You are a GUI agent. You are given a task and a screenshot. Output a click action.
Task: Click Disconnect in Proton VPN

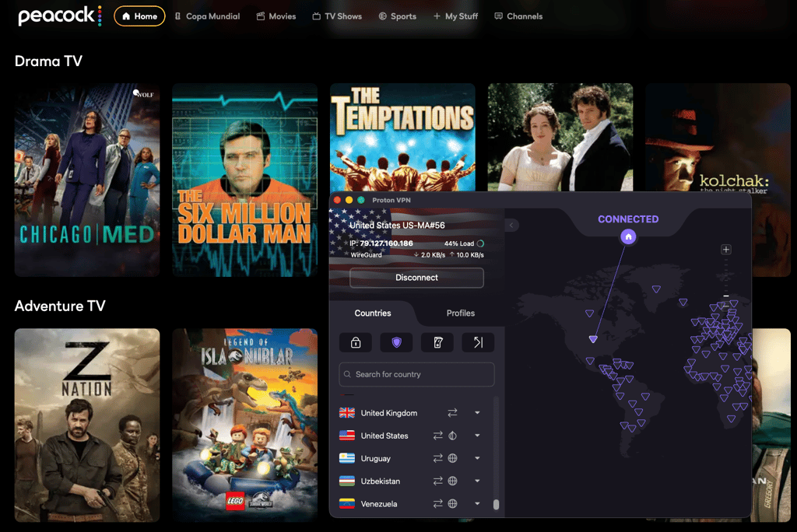[x=416, y=278]
